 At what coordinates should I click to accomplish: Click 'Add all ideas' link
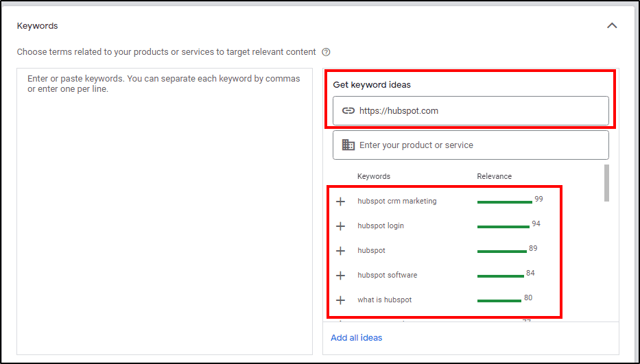click(x=356, y=338)
